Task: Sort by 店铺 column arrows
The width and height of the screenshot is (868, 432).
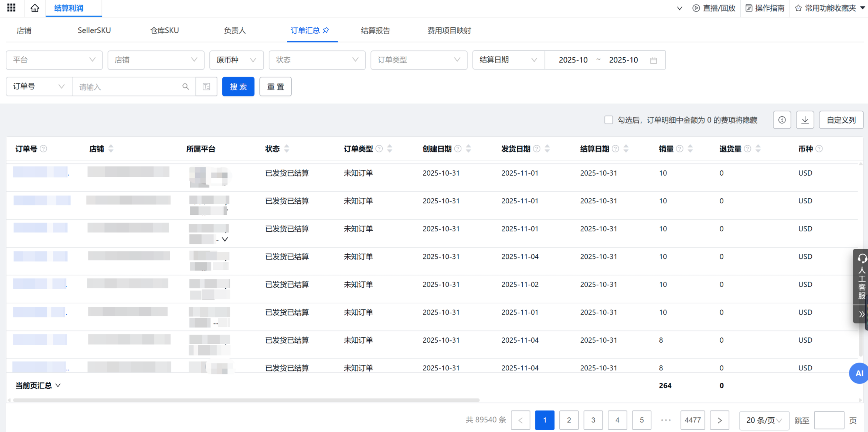Action: (111, 149)
